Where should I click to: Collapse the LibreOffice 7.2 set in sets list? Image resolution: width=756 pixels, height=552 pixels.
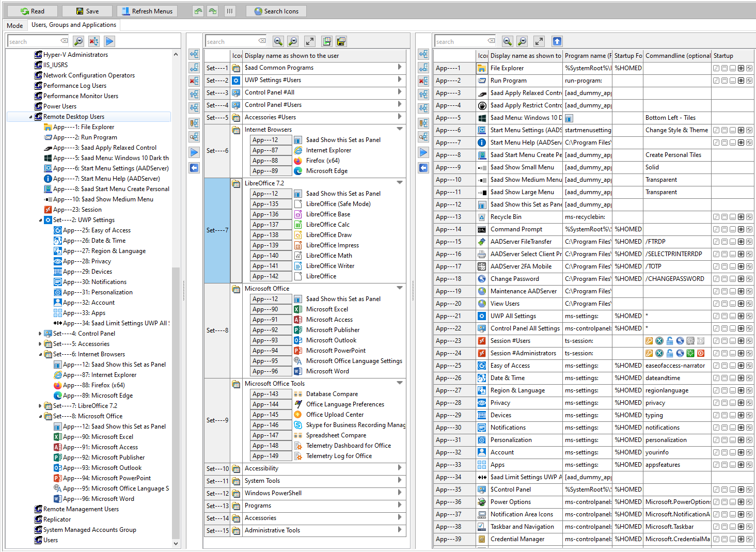[400, 182]
